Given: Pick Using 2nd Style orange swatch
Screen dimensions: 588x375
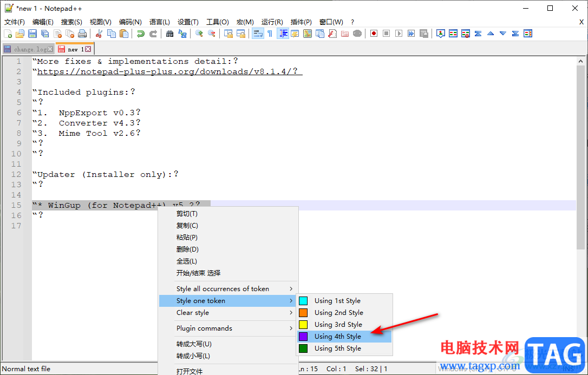Looking at the screenshot, I should (303, 312).
